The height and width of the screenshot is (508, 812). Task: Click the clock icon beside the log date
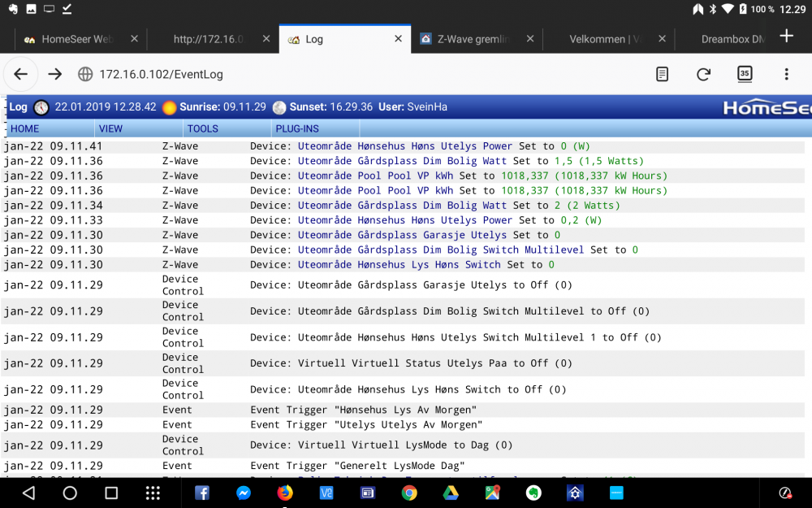40,106
